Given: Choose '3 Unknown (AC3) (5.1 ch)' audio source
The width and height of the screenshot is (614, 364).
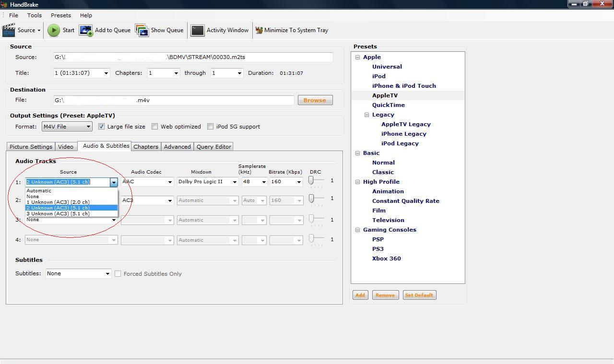Looking at the screenshot, I should pos(71,213).
